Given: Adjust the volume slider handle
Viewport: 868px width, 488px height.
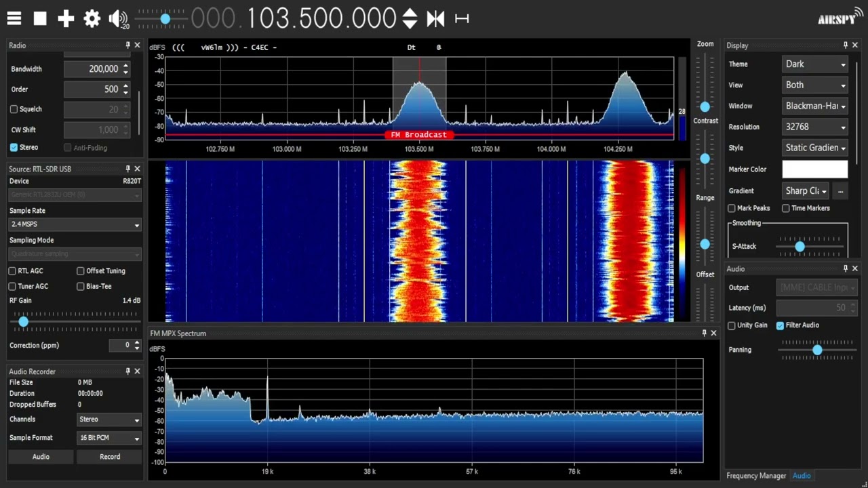Looking at the screenshot, I should pos(165,19).
